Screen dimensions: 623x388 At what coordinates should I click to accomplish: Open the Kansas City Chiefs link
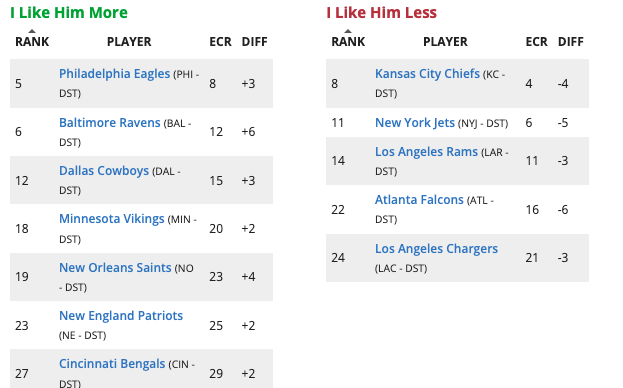(428, 74)
